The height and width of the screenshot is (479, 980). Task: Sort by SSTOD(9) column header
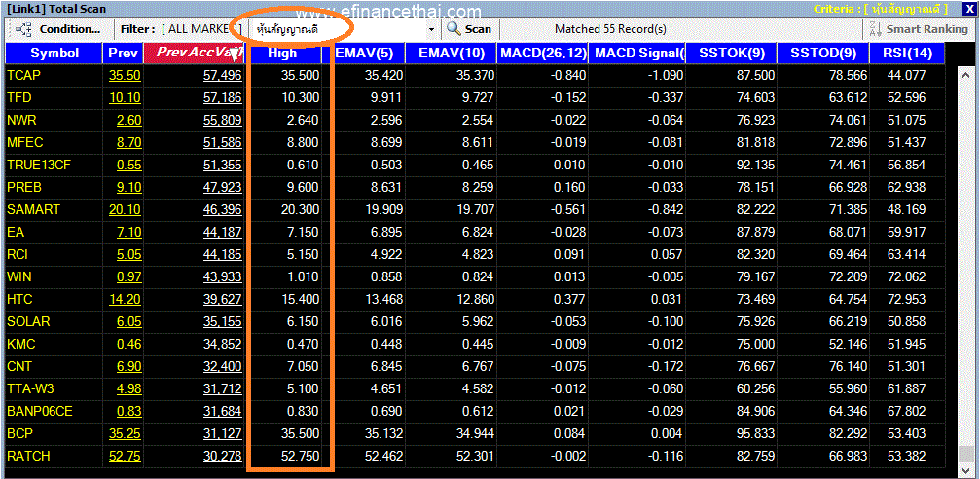click(x=822, y=54)
